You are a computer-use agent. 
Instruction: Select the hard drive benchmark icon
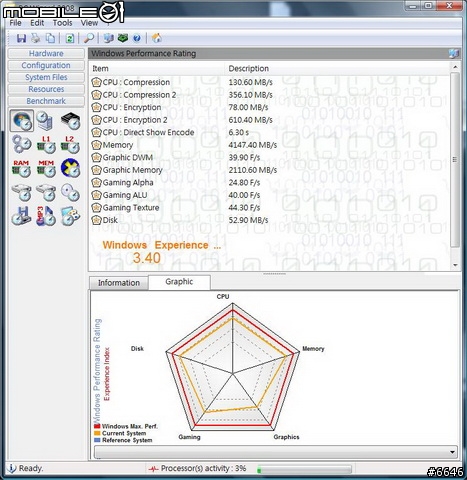pos(22,192)
